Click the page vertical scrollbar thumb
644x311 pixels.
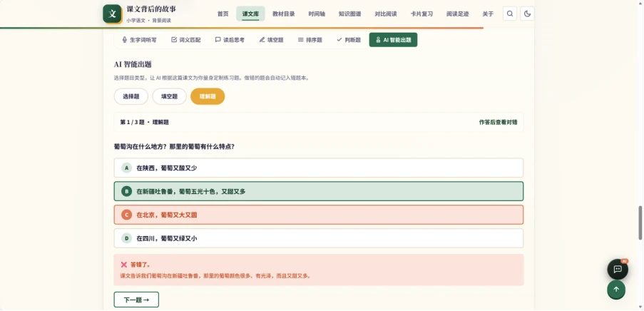click(640, 223)
